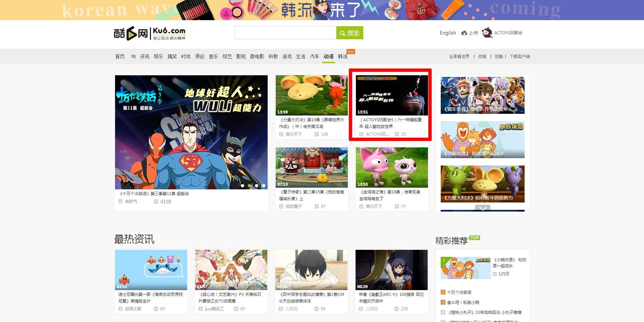The height and width of the screenshot is (322, 644).
Task: Click the top 韩流来了 banner ad
Action: coord(322,10)
